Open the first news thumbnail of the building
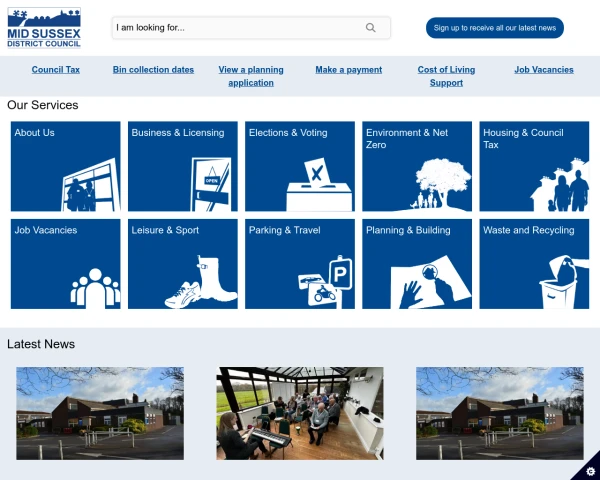Screen dimensions: 600x480 pos(100,413)
